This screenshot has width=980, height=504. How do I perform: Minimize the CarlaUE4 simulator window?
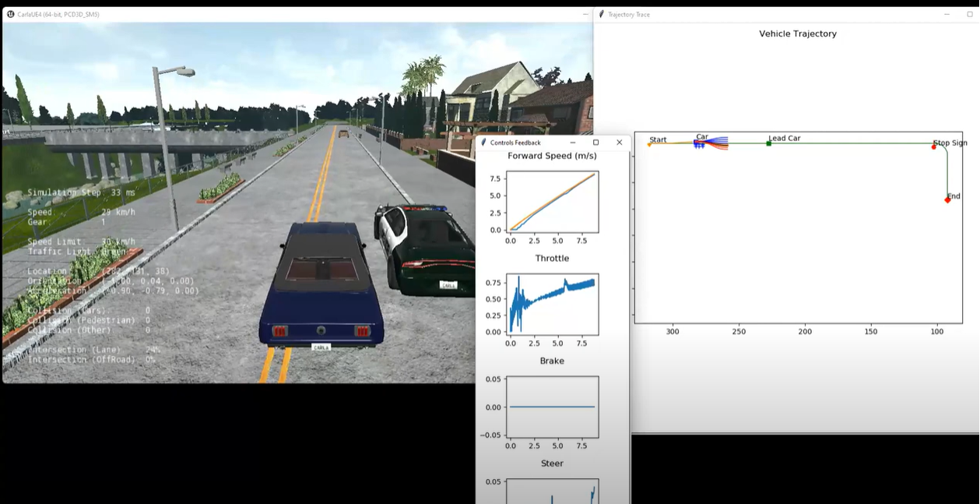585,14
